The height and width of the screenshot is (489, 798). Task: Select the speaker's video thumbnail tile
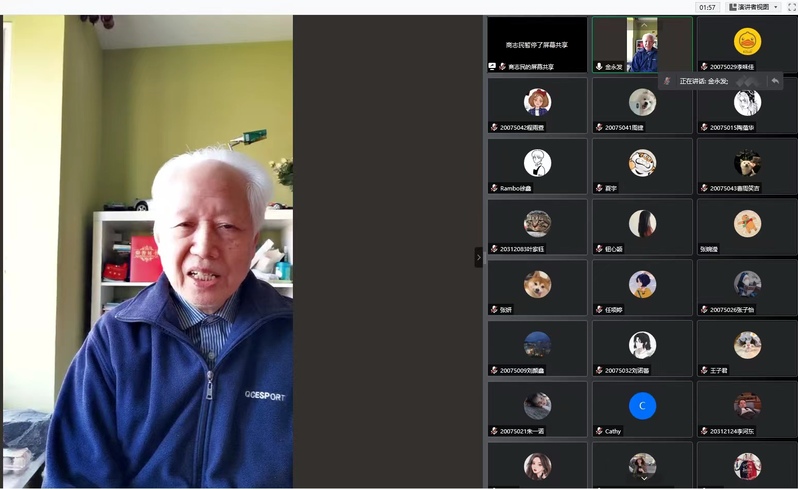pyautogui.click(x=642, y=44)
